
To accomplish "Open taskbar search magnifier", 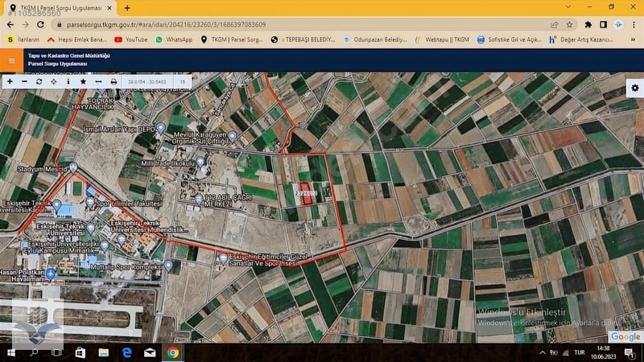I will coord(34,352).
